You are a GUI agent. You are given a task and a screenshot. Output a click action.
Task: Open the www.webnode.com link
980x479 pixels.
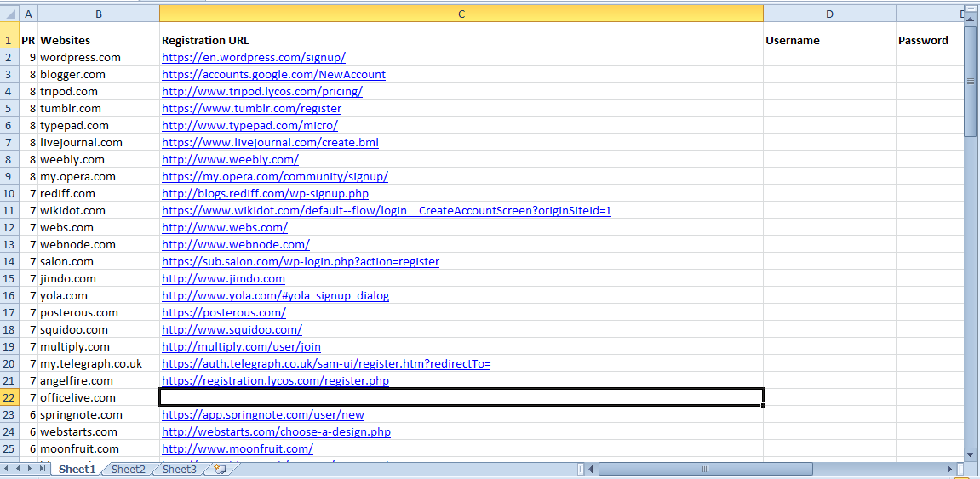(236, 245)
